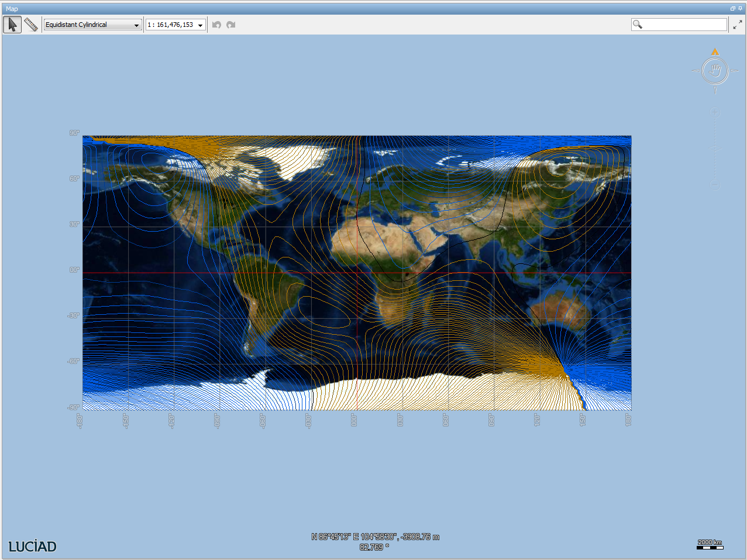Pin the Map panel
This screenshot has height=560, width=747.
point(741,9)
